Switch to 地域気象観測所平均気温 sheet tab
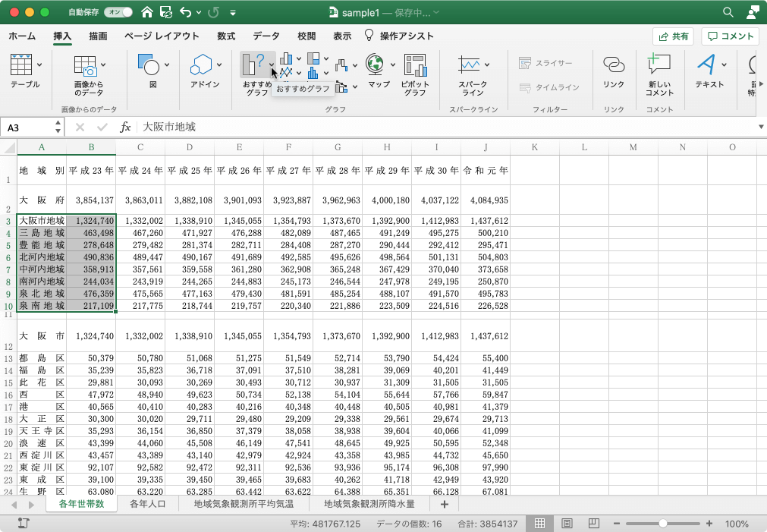Screen dimensions: 767x532 point(244,504)
